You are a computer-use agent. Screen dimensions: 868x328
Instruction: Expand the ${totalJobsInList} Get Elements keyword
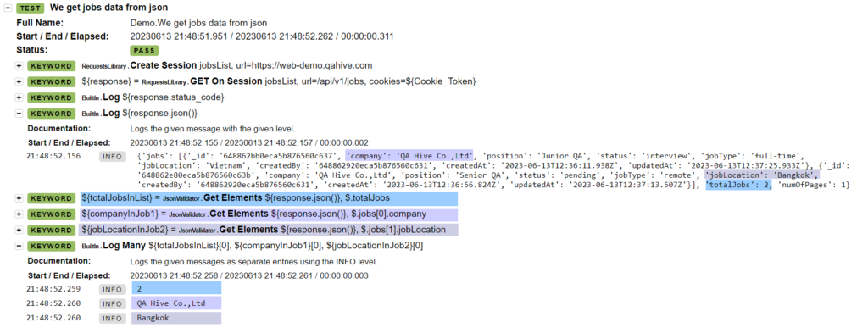pyautogui.click(x=19, y=198)
